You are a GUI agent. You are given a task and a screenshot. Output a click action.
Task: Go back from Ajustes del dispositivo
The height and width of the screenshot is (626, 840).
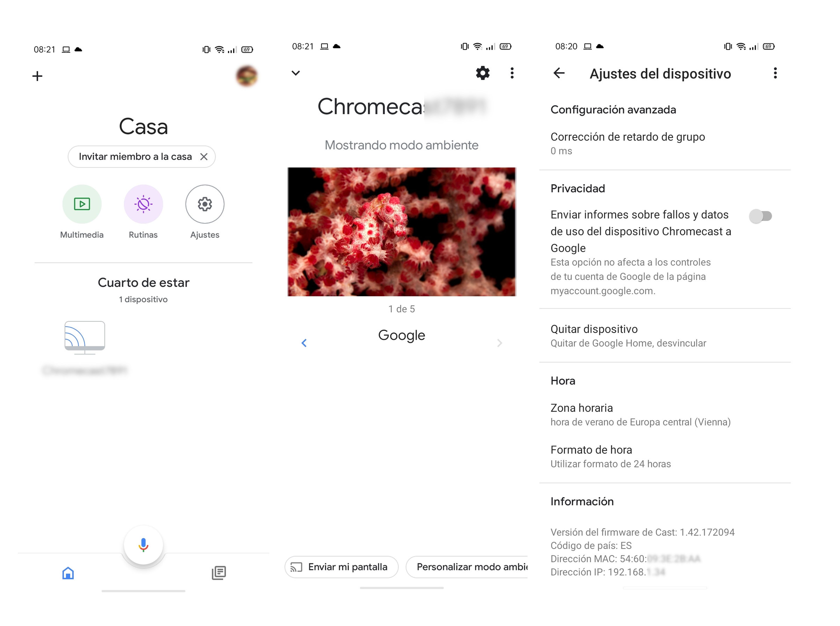[x=559, y=73]
